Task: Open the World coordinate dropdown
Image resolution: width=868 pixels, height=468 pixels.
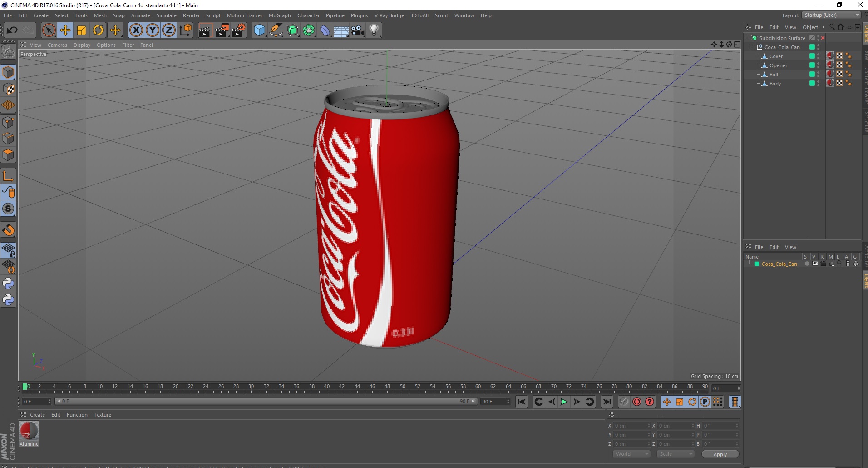Action: tap(631, 454)
